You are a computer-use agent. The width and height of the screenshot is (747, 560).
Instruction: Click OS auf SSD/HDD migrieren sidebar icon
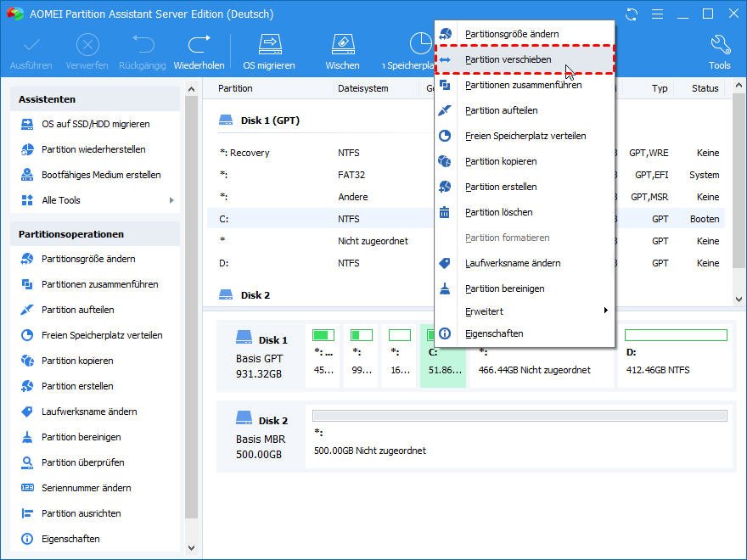click(x=27, y=124)
